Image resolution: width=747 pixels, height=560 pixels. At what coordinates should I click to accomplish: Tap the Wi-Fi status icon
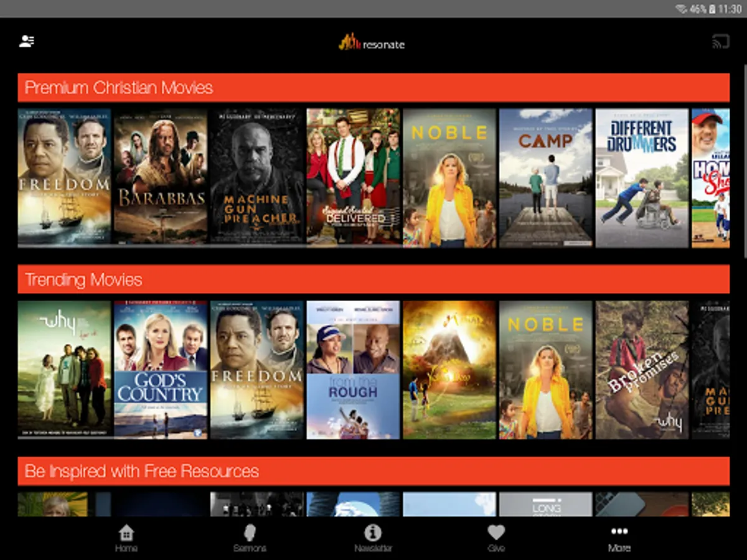(682, 9)
